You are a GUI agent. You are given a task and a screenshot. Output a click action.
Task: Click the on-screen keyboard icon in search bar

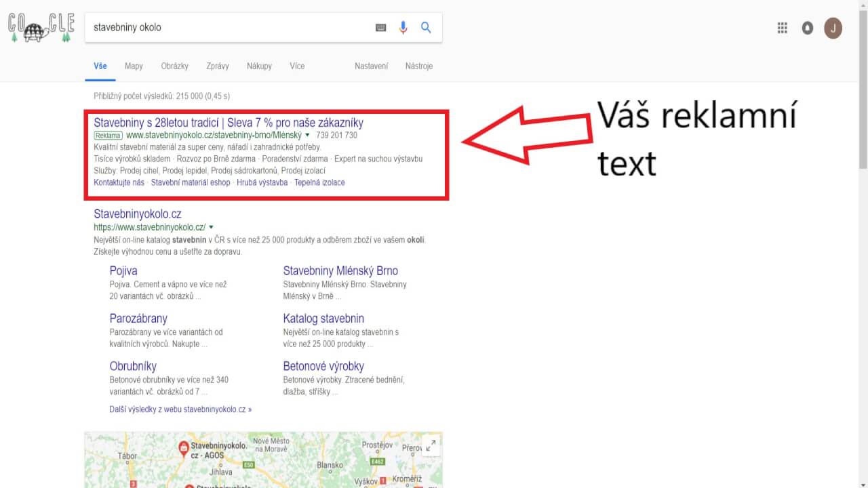[380, 27]
